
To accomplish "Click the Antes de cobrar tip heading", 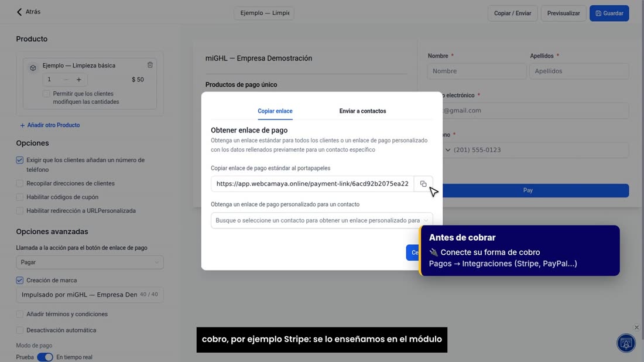I will tap(462, 237).
